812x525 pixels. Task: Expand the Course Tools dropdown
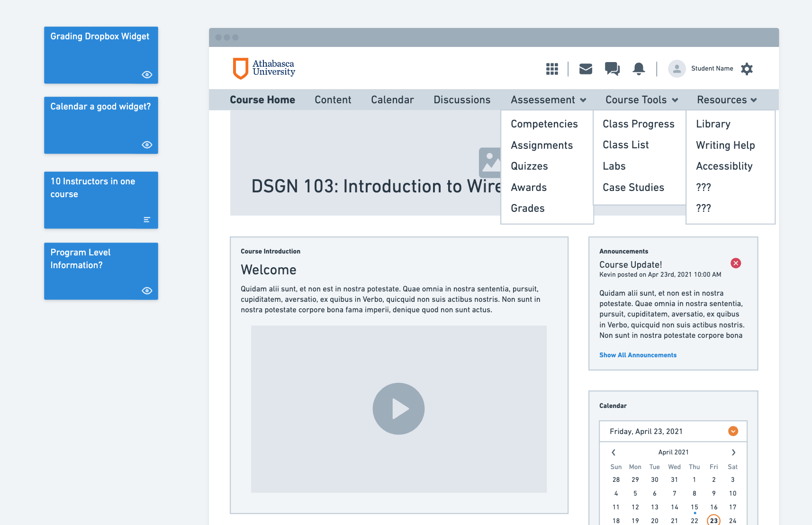(x=641, y=100)
